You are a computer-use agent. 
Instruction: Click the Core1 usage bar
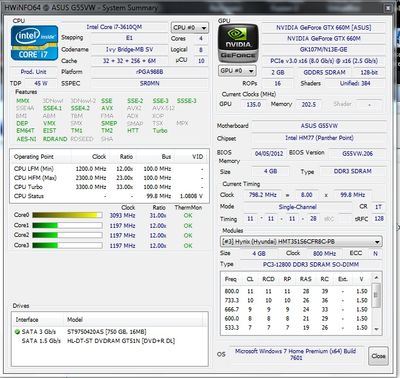coord(67,225)
